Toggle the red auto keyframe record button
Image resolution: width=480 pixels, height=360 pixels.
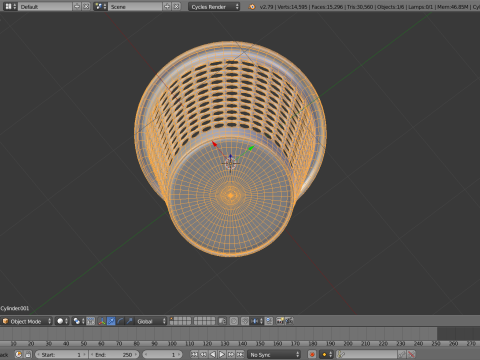click(x=312, y=355)
